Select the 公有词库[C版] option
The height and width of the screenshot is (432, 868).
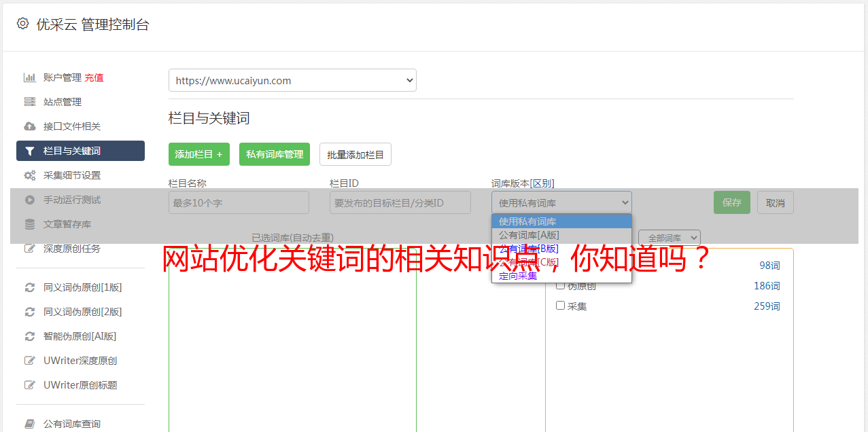pos(561,262)
